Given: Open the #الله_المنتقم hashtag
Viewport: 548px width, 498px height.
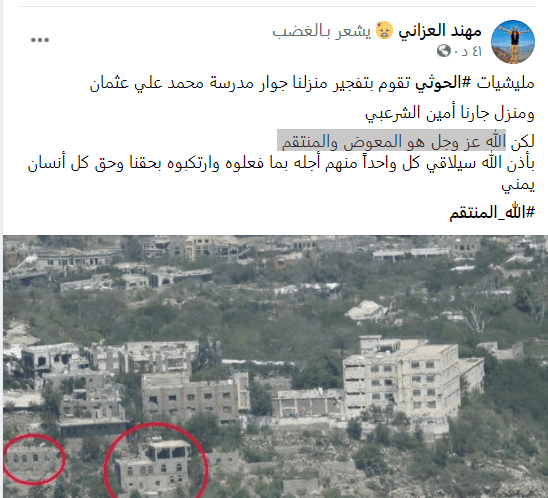Looking at the screenshot, I should (492, 212).
